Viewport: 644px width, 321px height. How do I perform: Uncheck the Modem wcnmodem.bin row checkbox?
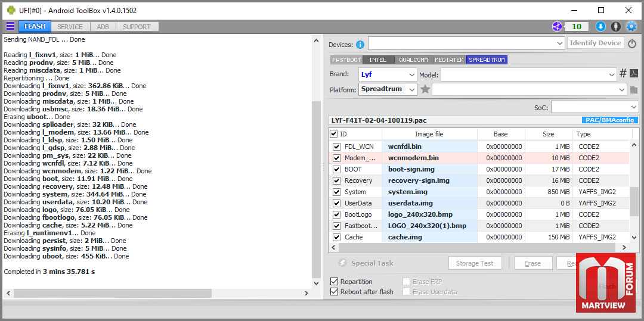pyautogui.click(x=337, y=158)
